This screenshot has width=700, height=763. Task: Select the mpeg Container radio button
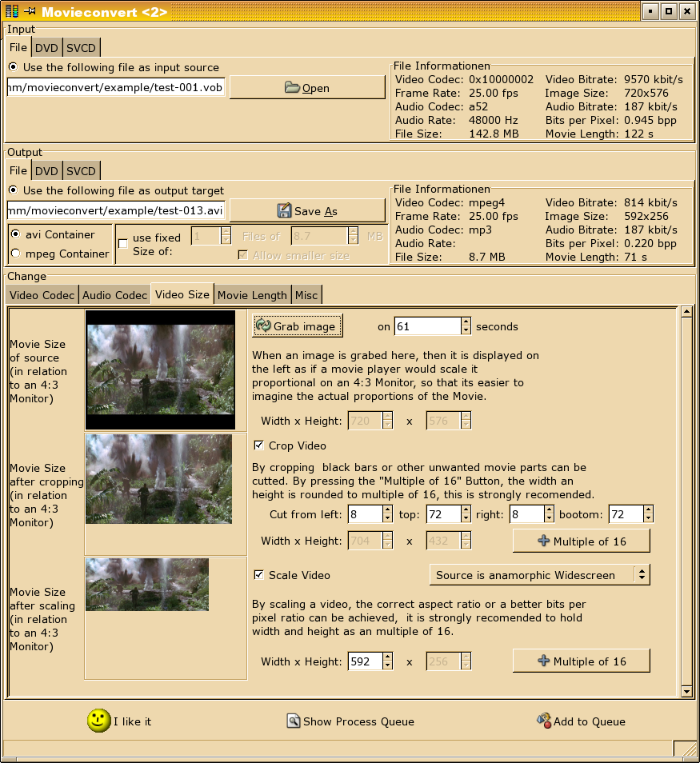tap(15, 254)
